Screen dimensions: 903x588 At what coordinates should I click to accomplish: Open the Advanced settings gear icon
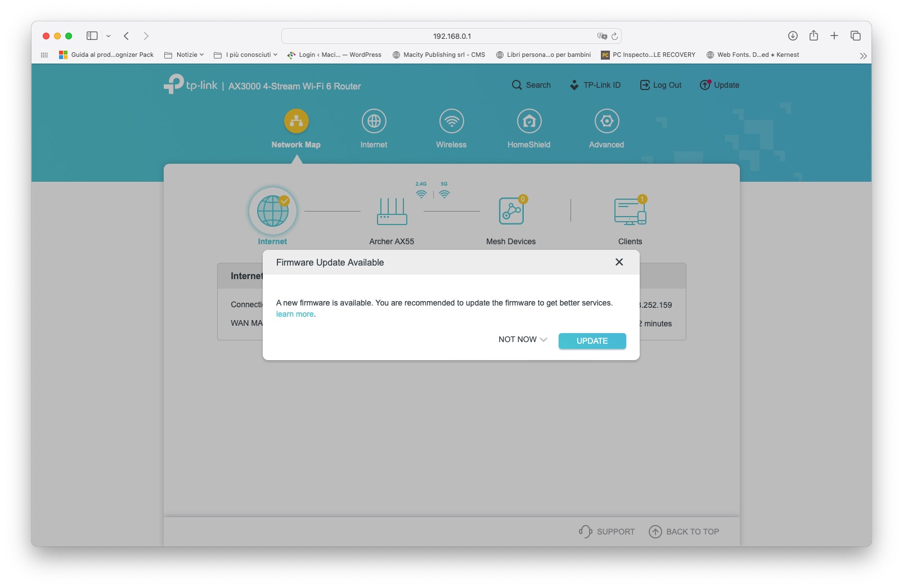pos(607,121)
